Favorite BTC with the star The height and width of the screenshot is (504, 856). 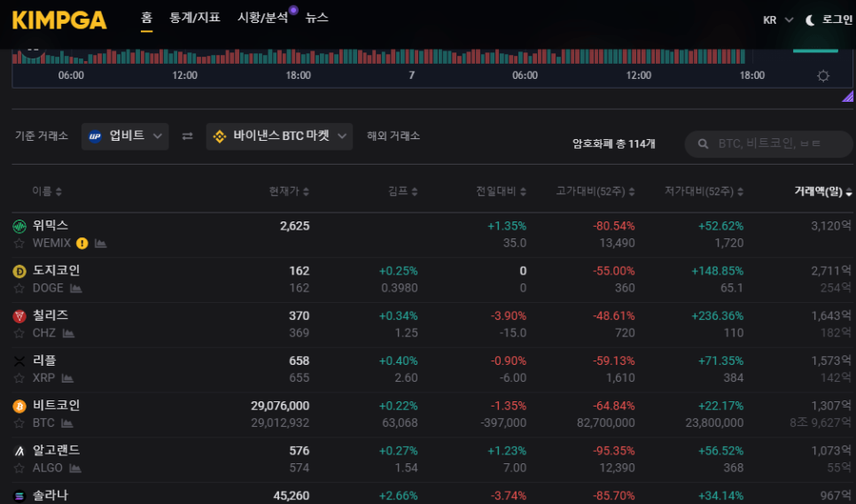pos(19,423)
